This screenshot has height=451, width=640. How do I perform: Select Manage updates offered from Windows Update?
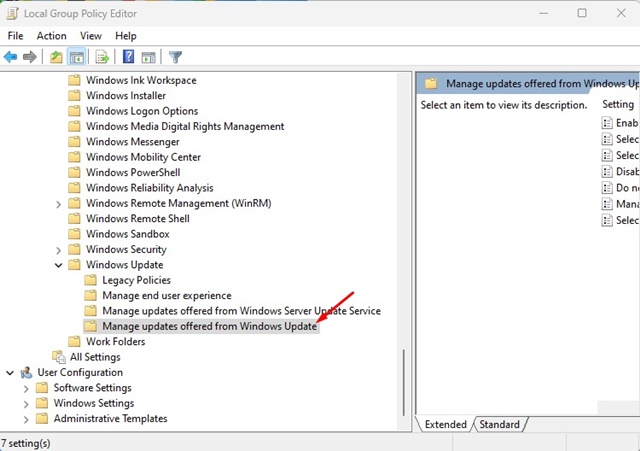(209, 326)
